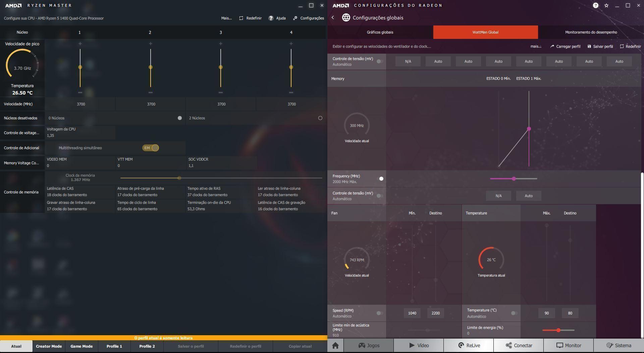Image resolution: width=644 pixels, height=353 pixels.
Task: Click memory voltage Auto button
Action: click(529, 196)
